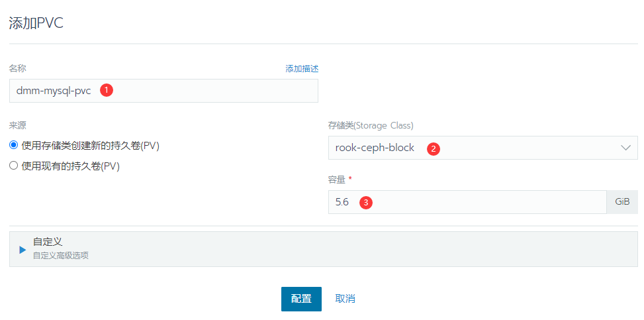Viewport: 644px width, 320px height.
Task: Click the 添加PVC dialog title
Action: [36, 23]
